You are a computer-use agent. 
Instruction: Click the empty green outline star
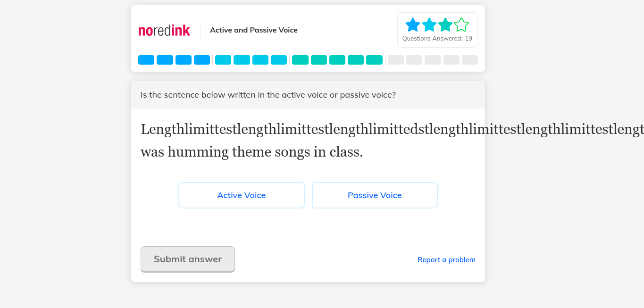[461, 25]
